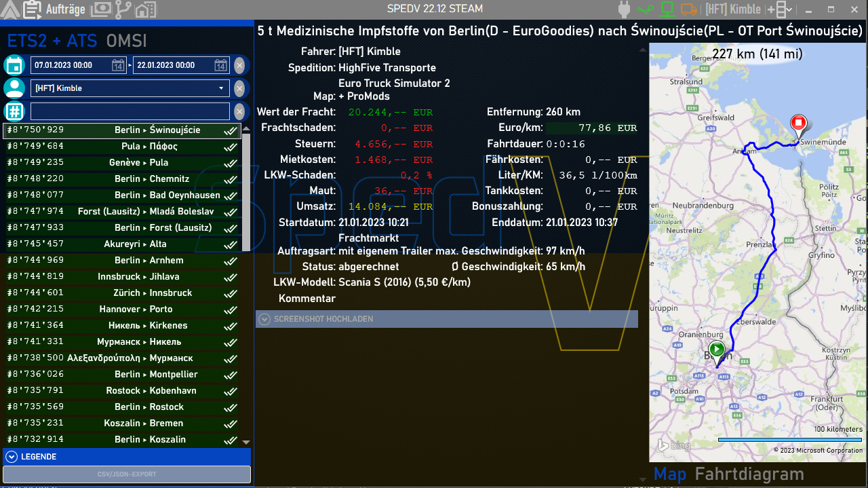Select job Forst (Lausitz) ▸ Mladá Boleslav

[122, 212]
